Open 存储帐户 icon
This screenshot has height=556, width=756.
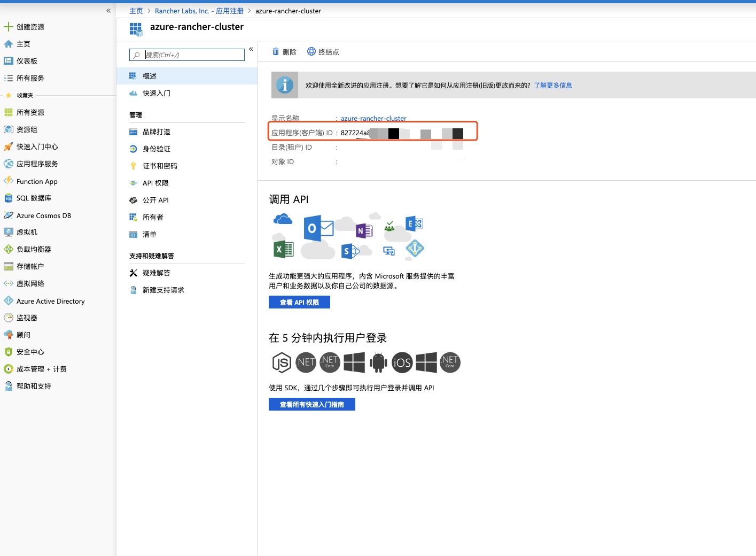click(x=8, y=266)
